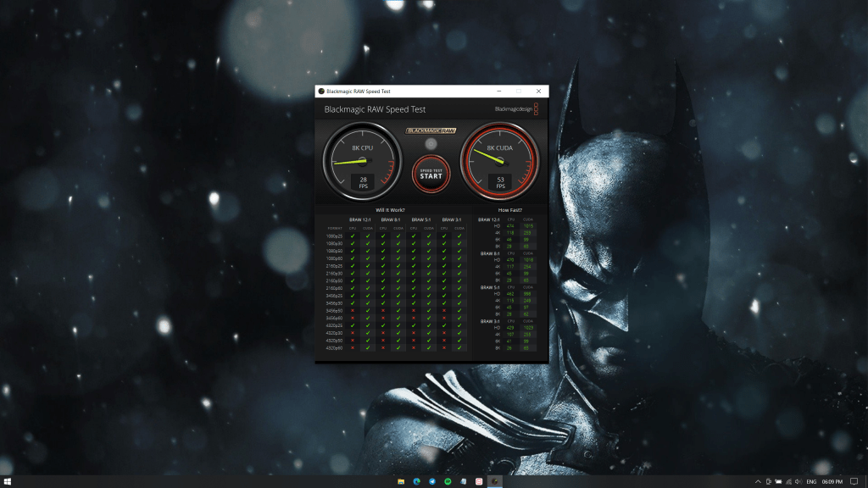This screenshot has height=488, width=868.
Task: Click the 3456p25 format row label
Action: point(334,296)
